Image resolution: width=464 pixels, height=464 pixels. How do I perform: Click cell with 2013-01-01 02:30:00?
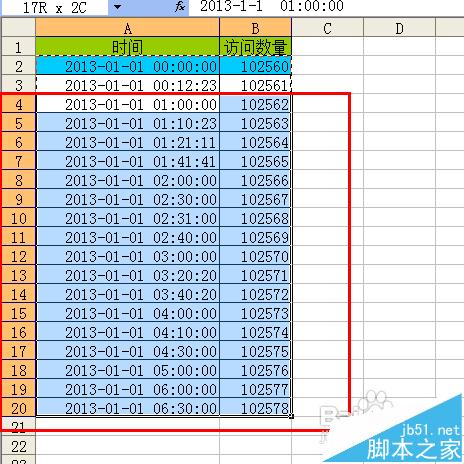tap(128, 199)
